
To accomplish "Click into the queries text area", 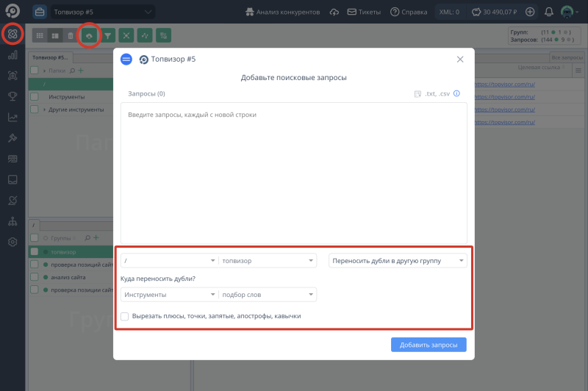I will coord(294,173).
